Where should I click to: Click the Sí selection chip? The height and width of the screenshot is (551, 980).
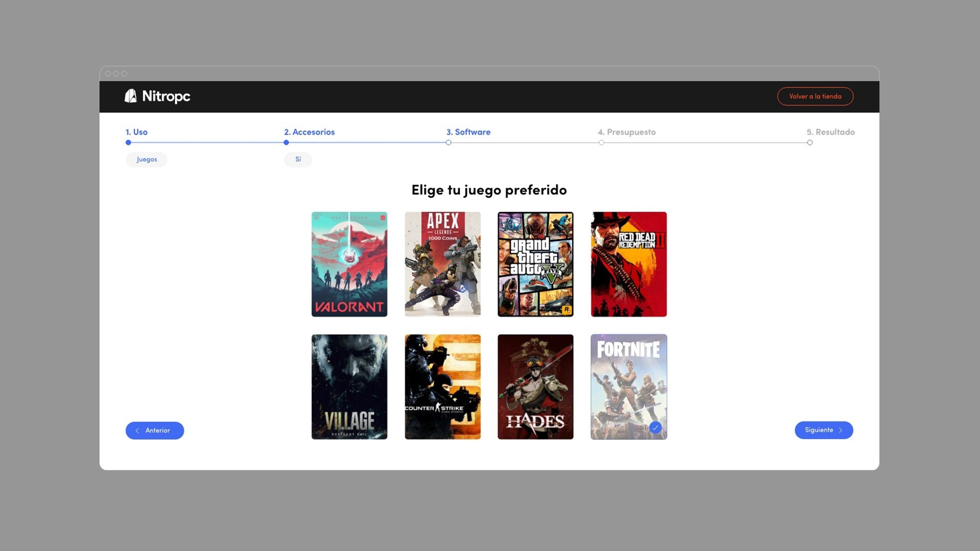click(x=298, y=160)
